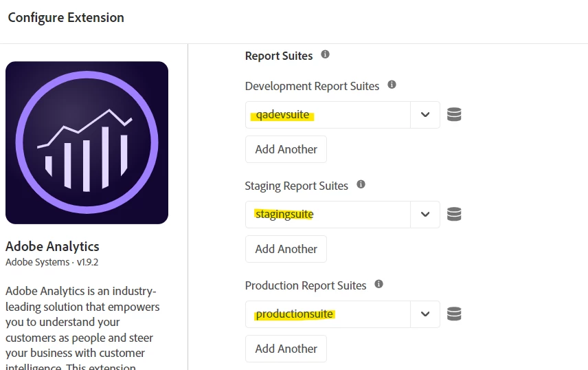
Task: Click the Production Report Suites info icon
Action: [379, 284]
